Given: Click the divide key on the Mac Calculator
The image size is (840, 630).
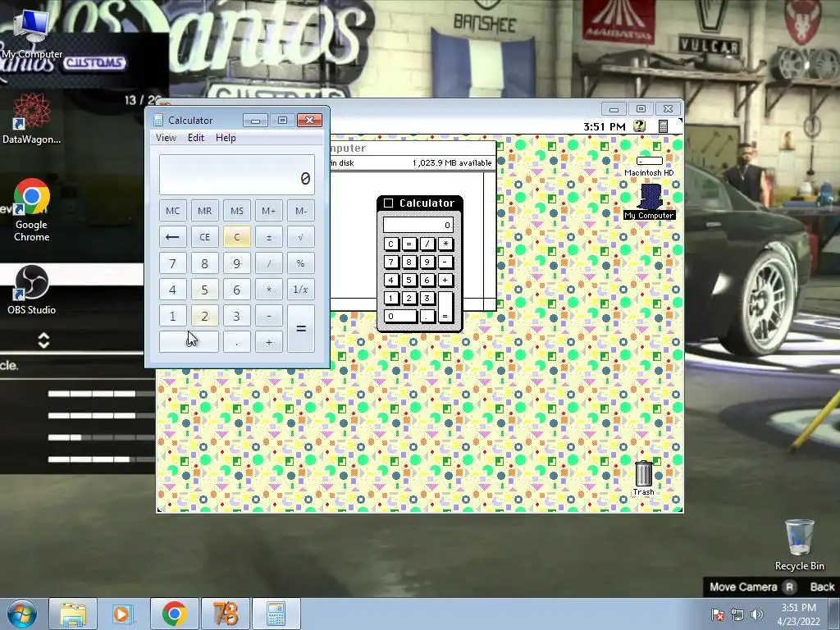Looking at the screenshot, I should [x=427, y=244].
